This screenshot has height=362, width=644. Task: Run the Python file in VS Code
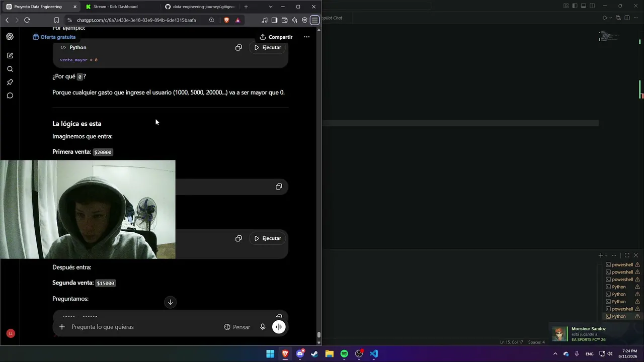pos(605,18)
